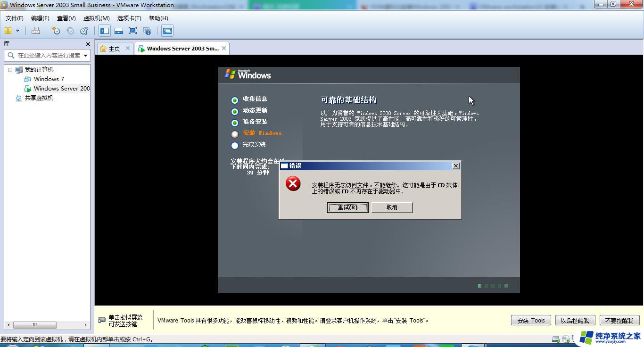
Task: Open the 虚拟机(M) menu
Action: pos(96,18)
